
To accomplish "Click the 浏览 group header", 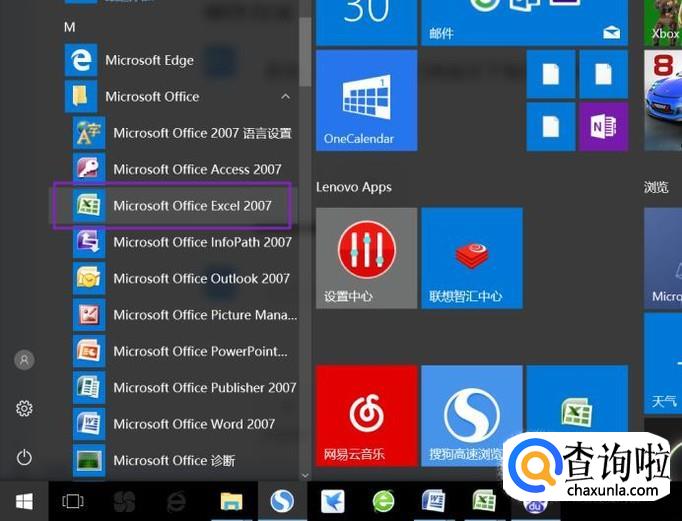I will 656,187.
